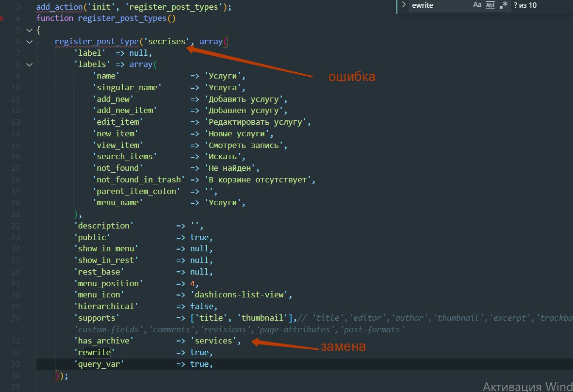Click the 'services' value of has_archive

point(213,341)
